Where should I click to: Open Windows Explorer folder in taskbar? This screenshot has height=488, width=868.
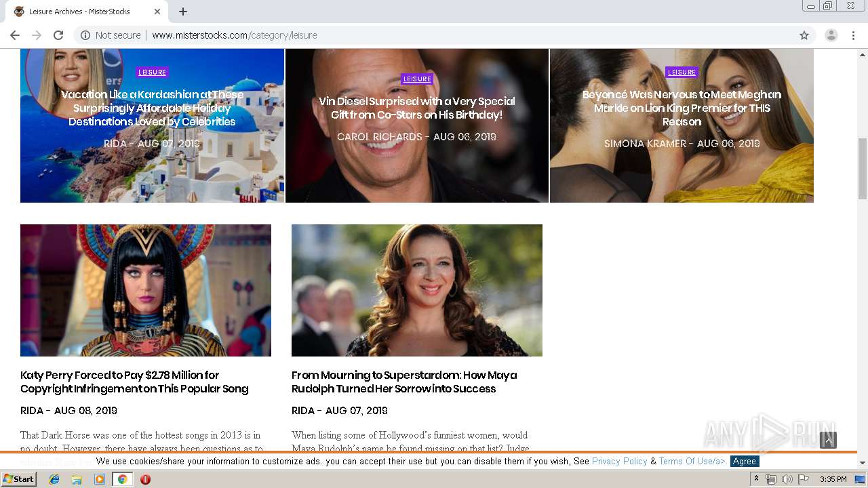(77, 479)
